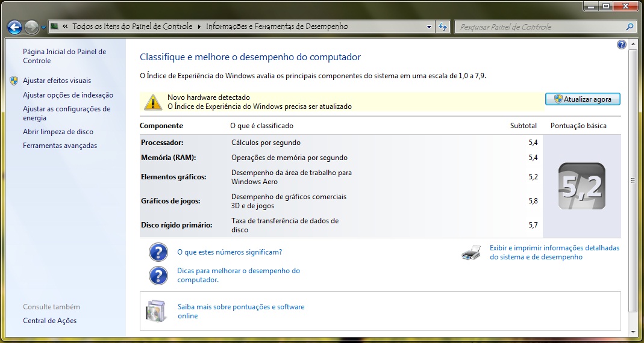The width and height of the screenshot is (644, 343).
Task: Click the Disco rígido subtotal 5,7
Action: tap(533, 225)
